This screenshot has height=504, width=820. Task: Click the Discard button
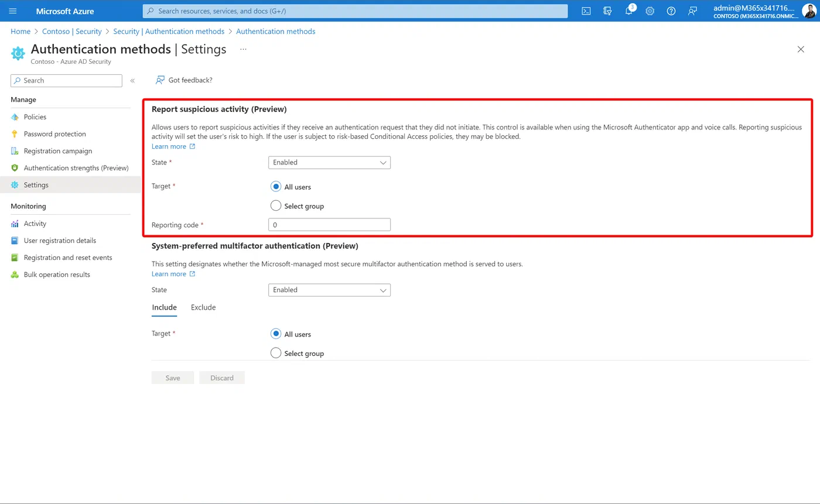[x=222, y=378]
